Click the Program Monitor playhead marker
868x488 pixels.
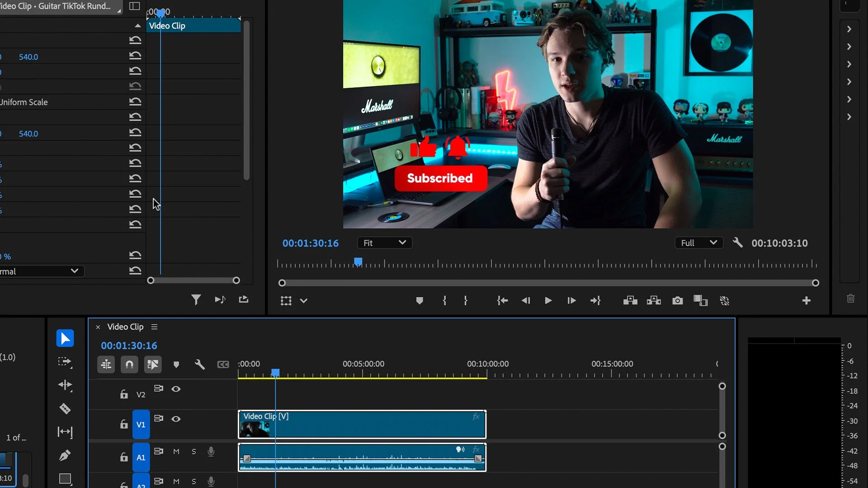point(358,262)
